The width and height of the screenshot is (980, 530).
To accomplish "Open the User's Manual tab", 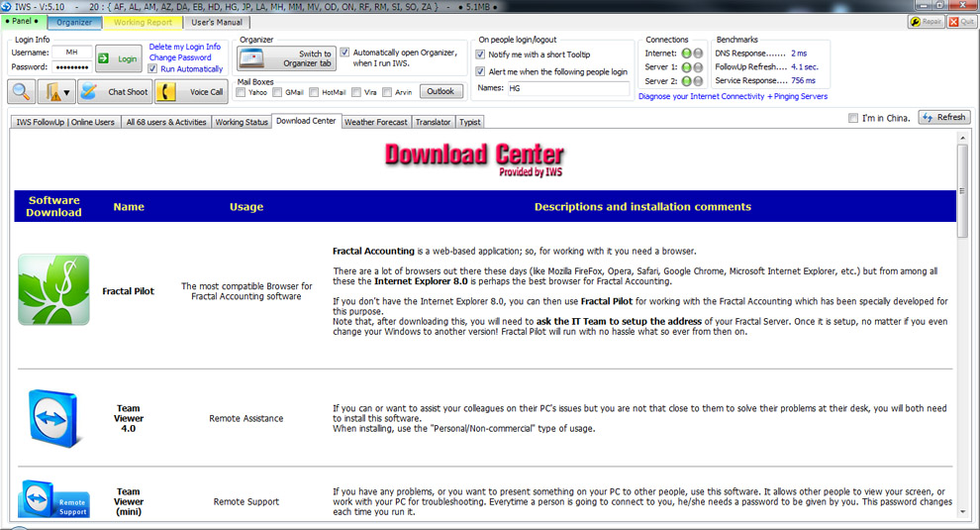I will pos(216,22).
